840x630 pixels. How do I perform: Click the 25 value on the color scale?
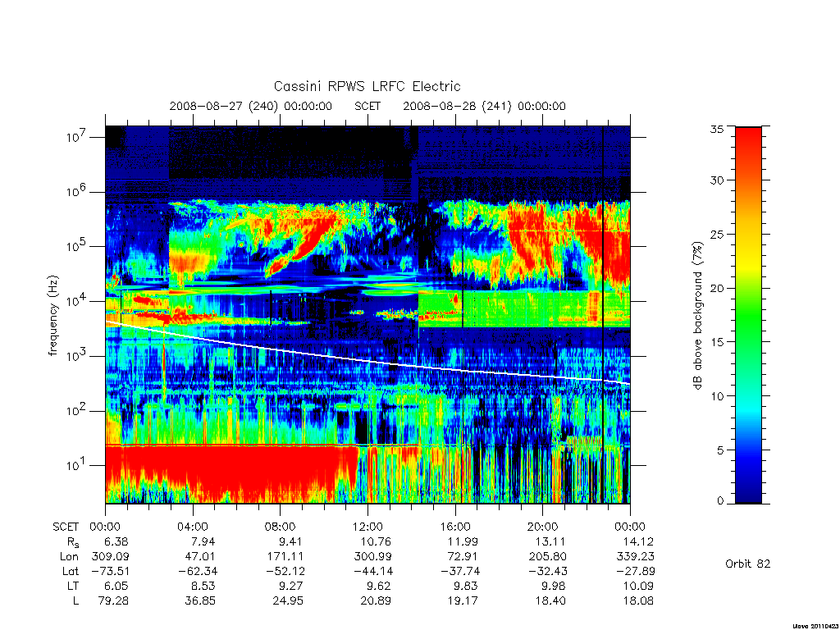click(717, 234)
